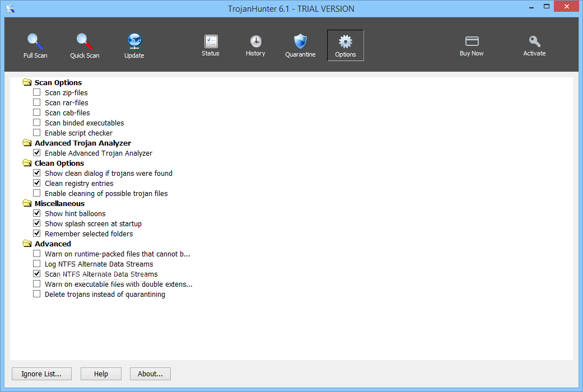Screen dimensions: 583x392
Task: Click the Buy Now card icon
Action: (x=472, y=45)
